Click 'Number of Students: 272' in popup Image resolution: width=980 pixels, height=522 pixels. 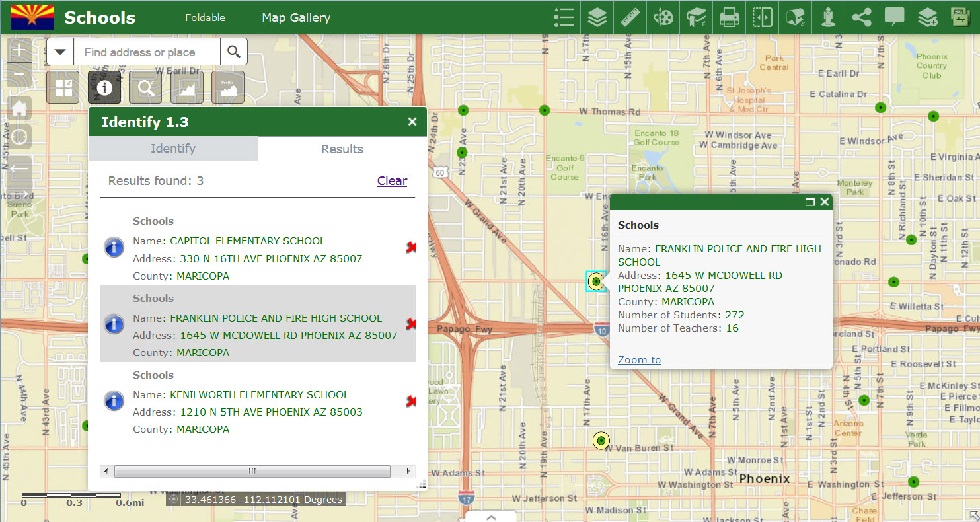tap(681, 315)
